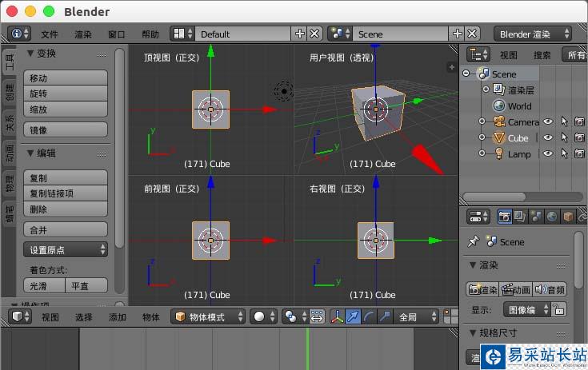
Task: Expand the Camera tree item
Action: pos(482,121)
